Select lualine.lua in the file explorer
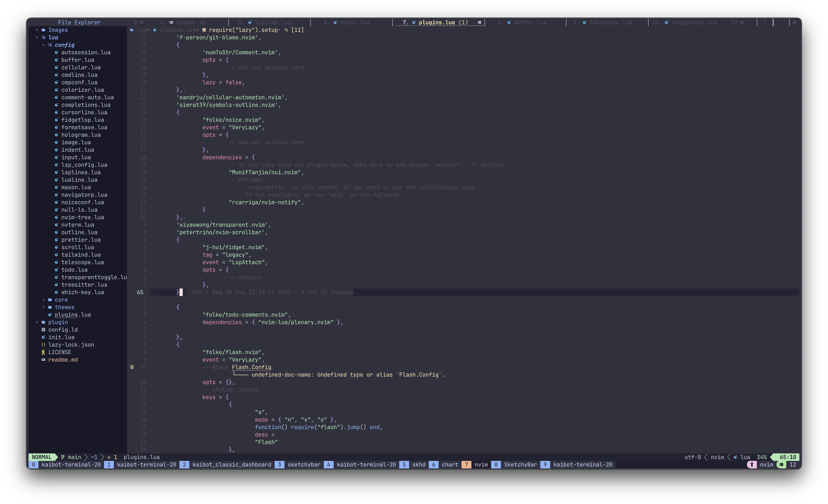828x504 pixels. pos(80,180)
